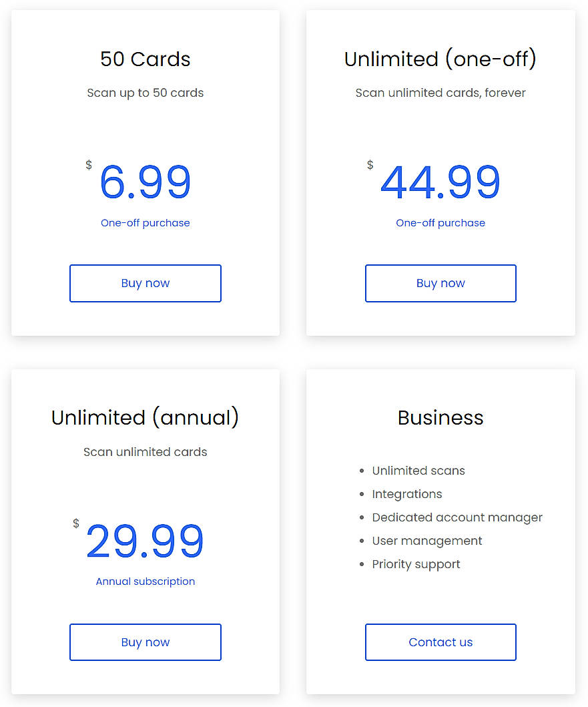This screenshot has height=707, width=588.
Task: Click the One-off purchase label under $44.99
Action: pyautogui.click(x=440, y=222)
